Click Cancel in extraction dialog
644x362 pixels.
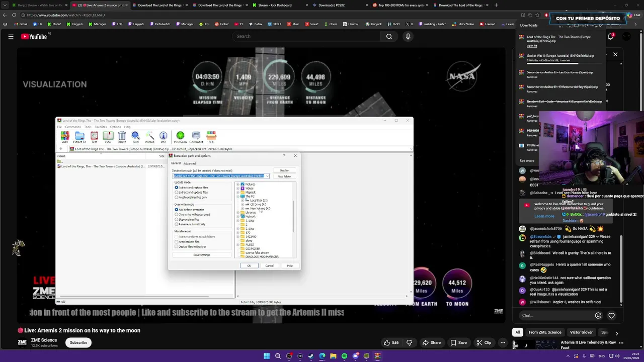point(269,265)
